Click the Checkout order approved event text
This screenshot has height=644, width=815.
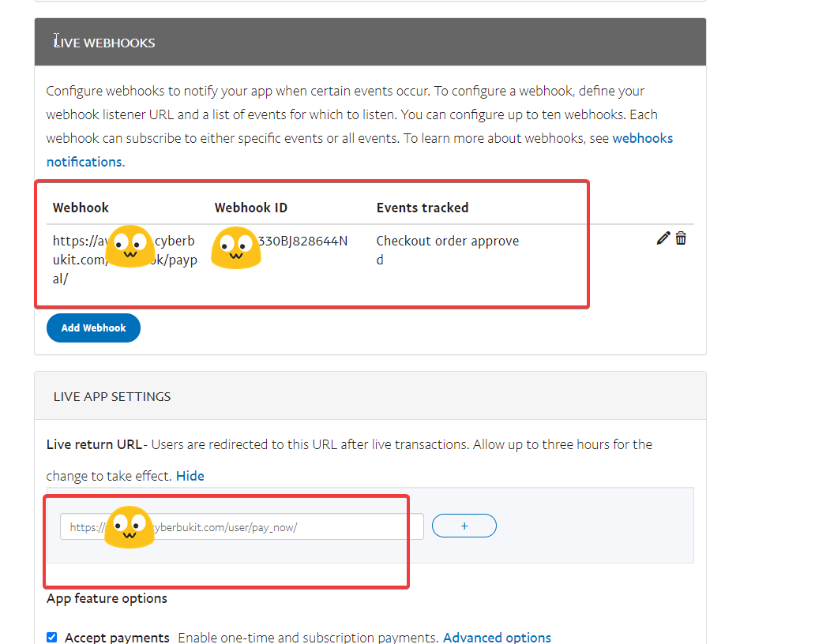448,250
